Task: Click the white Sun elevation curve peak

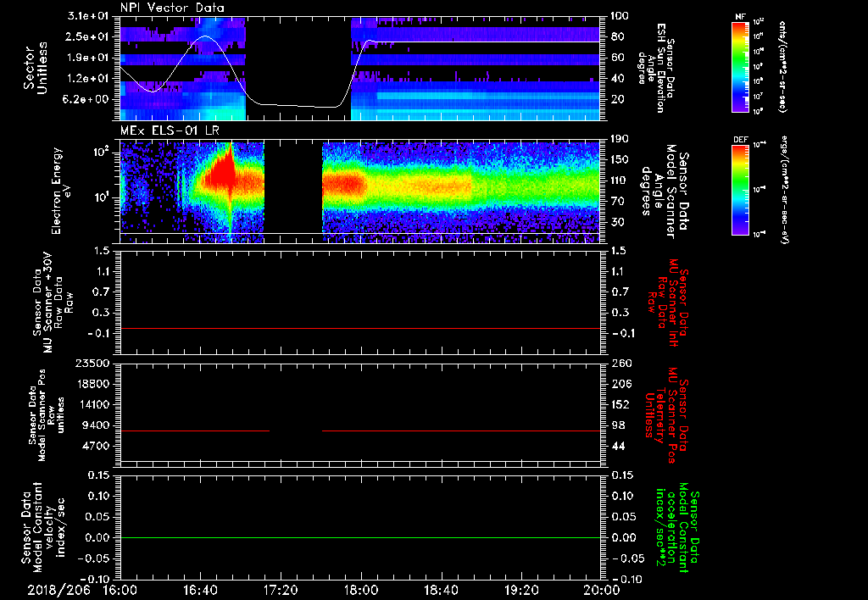Action: click(206, 36)
